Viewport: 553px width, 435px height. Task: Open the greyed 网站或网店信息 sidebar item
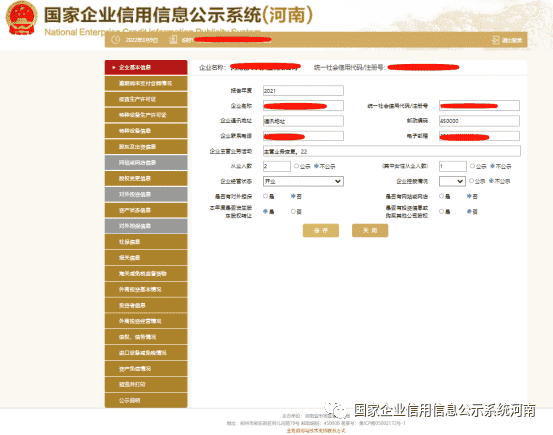coord(146,163)
